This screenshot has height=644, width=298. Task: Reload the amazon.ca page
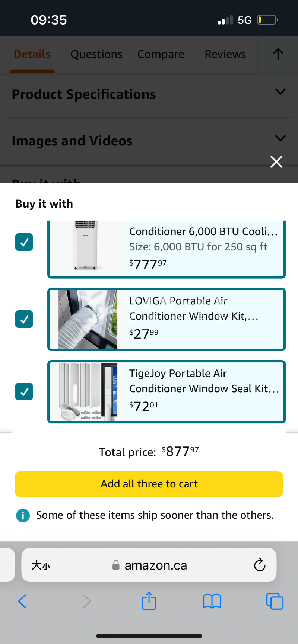[259, 565]
